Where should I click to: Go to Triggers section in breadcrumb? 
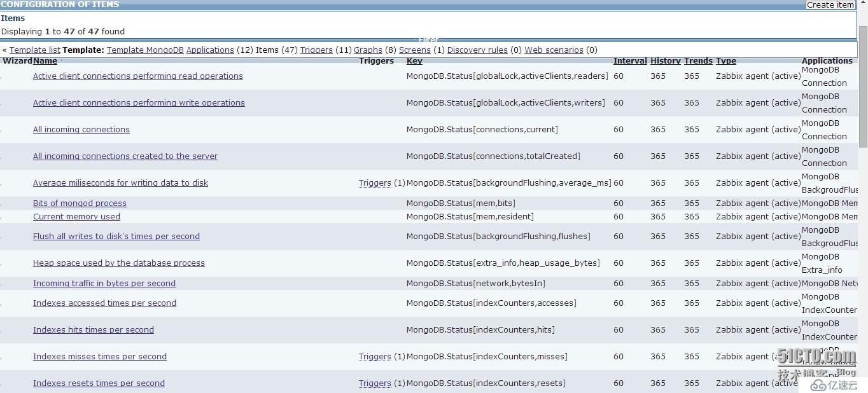316,50
